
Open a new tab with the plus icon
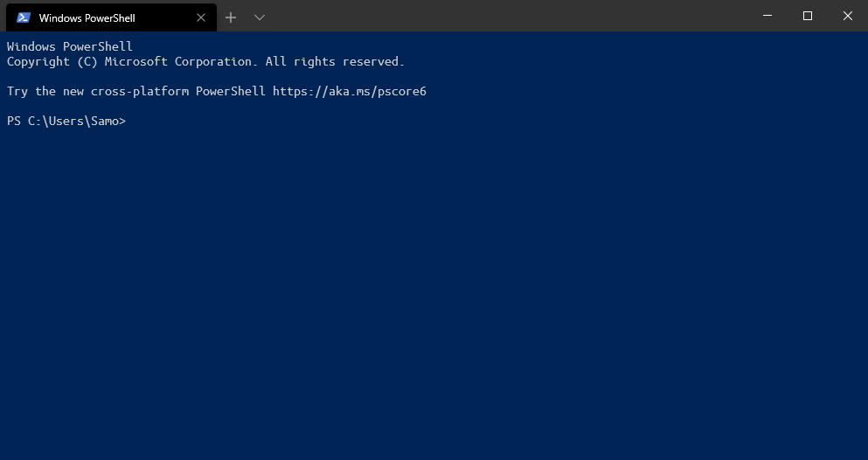click(x=231, y=17)
